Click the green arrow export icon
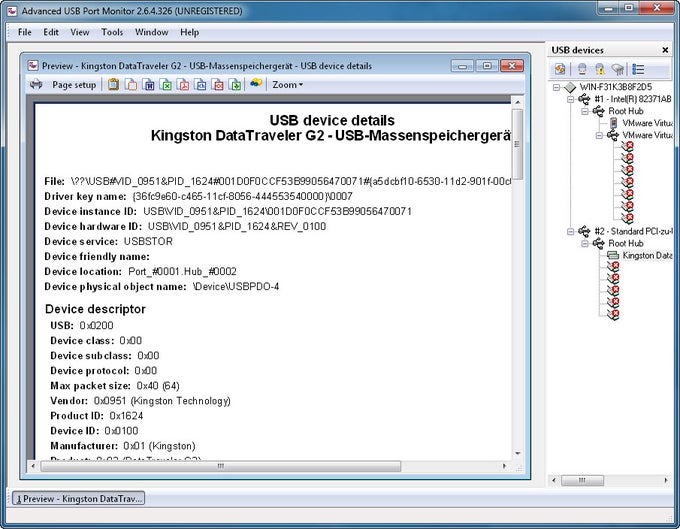Viewport: 680px width, 529px height. coord(235,85)
